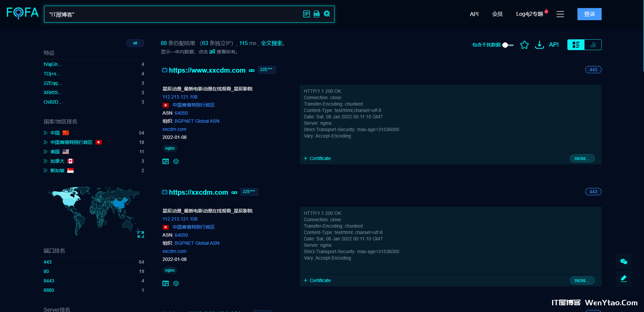Click IP 112.213.121.108 in first result
Image resolution: width=644 pixels, height=312 pixels.
tap(180, 97)
